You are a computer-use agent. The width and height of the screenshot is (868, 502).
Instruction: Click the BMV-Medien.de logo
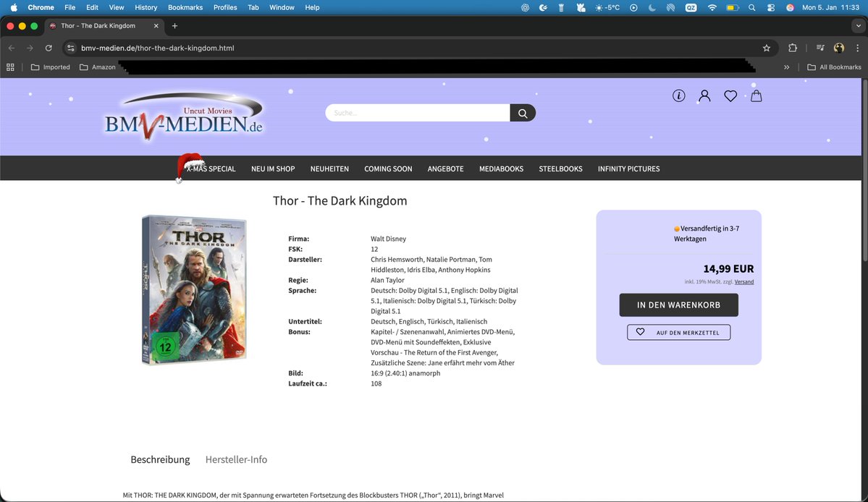(x=185, y=117)
